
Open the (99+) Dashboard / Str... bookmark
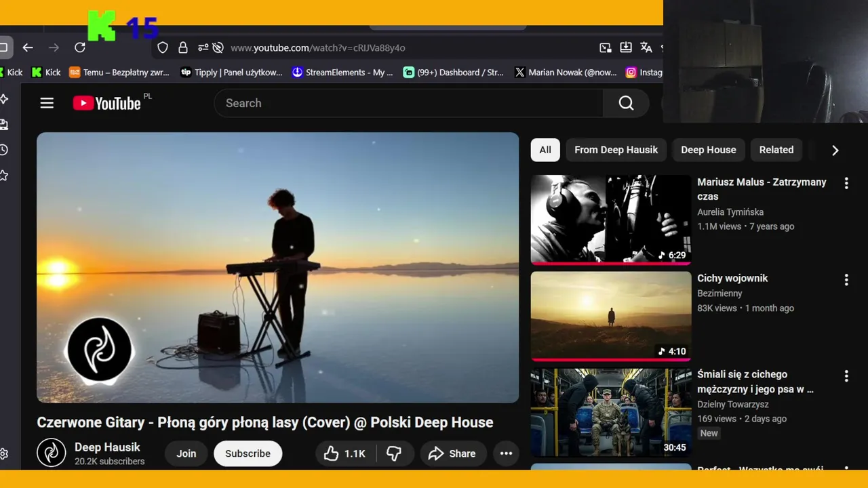click(454, 73)
